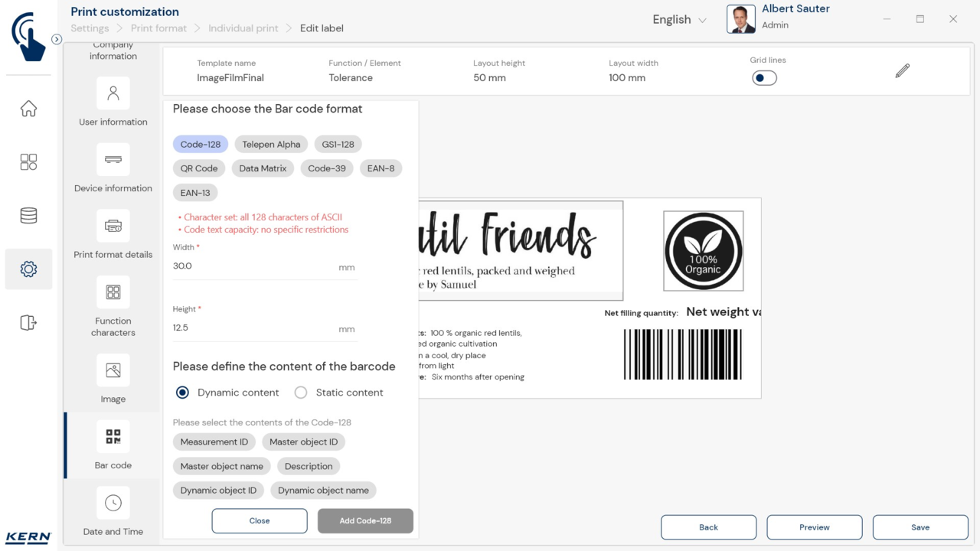Viewport: 980px width, 551px height.
Task: Select the Image element icon
Action: pyautogui.click(x=113, y=370)
